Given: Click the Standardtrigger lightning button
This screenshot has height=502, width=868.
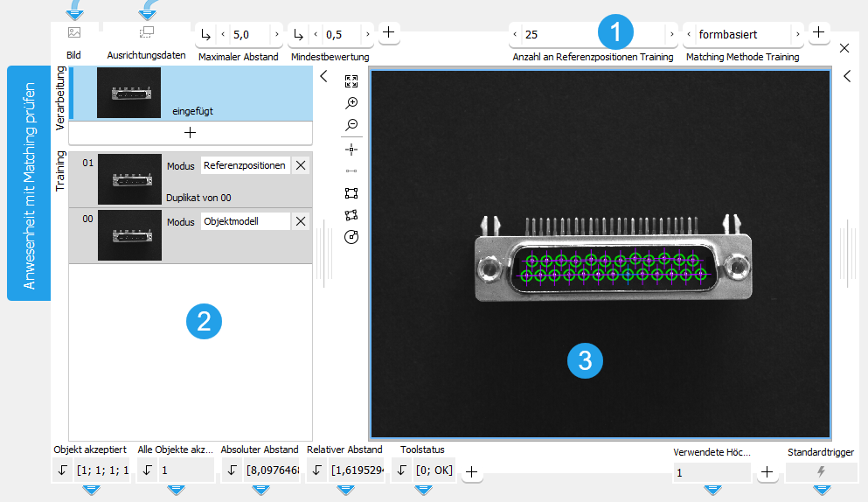Looking at the screenshot, I should pos(820,472).
